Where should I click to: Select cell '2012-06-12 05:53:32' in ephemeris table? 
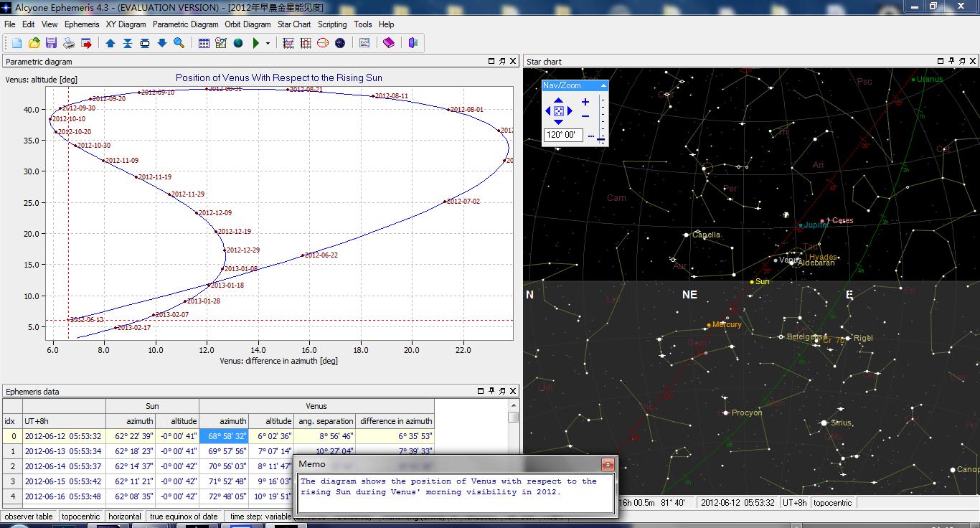pos(63,436)
